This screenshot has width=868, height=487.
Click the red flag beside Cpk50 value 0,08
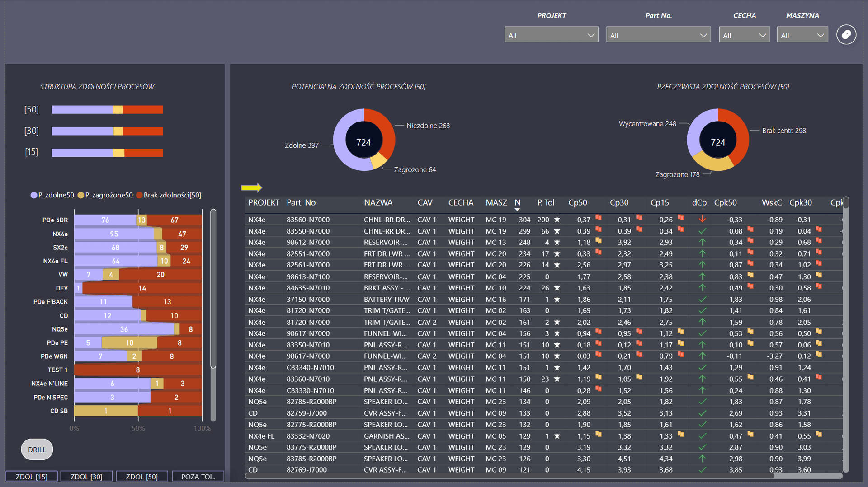750,229
